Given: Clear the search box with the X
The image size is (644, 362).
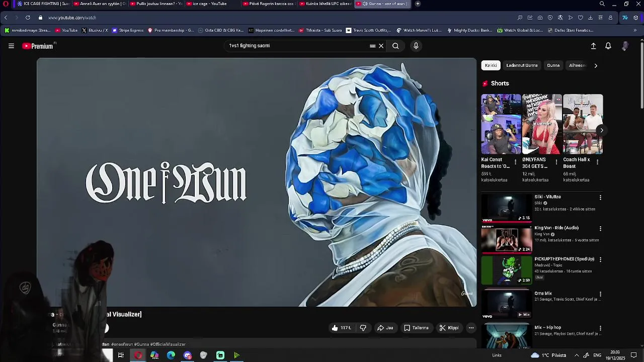Looking at the screenshot, I should coord(381,46).
